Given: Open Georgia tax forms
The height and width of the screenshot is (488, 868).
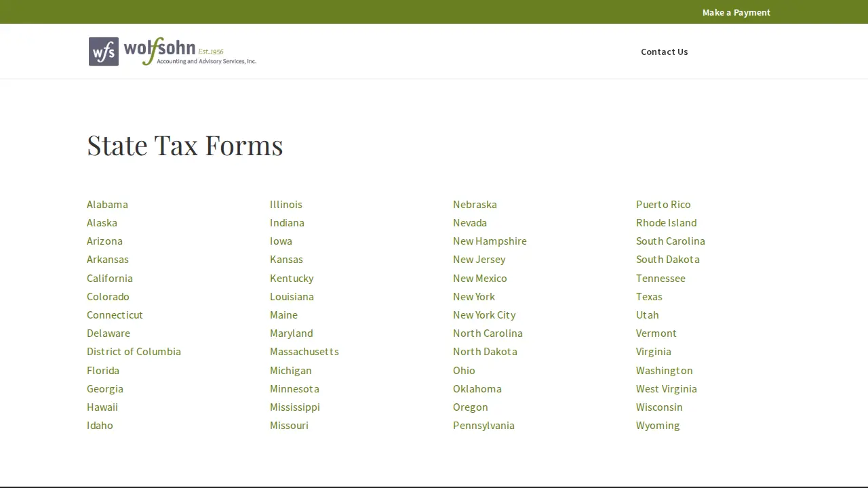Looking at the screenshot, I should click(x=105, y=388).
